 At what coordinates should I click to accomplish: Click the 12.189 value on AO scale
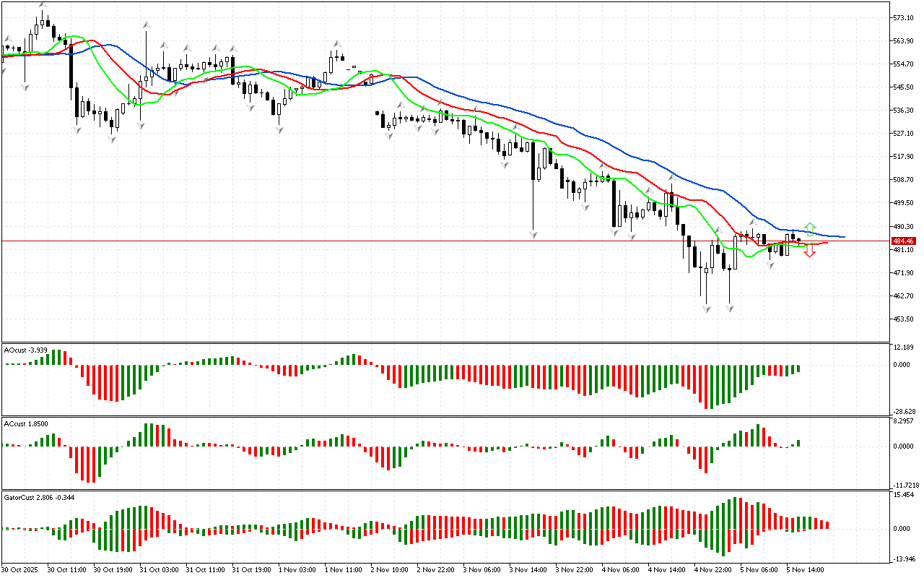(904, 348)
